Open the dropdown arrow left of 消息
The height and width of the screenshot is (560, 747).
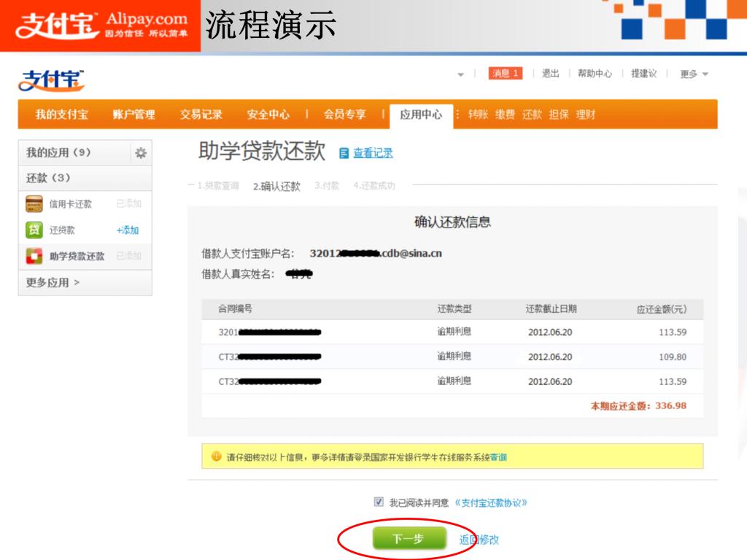460,74
